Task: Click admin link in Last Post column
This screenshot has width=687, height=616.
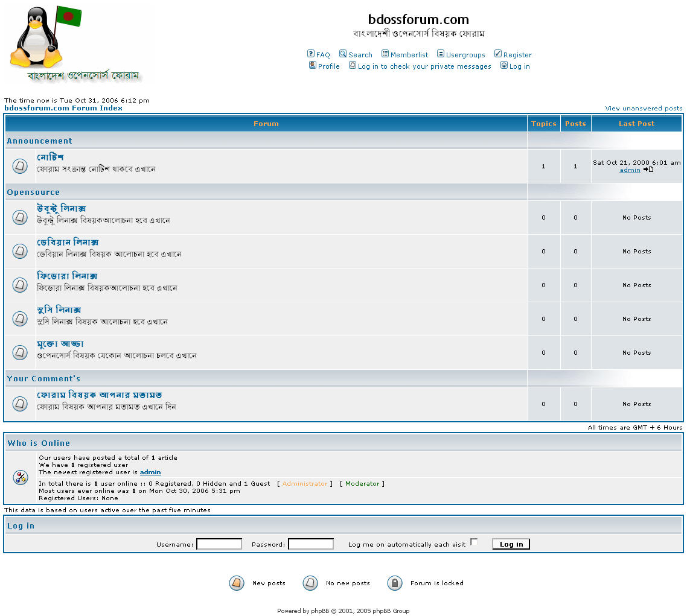Action: coord(630,170)
